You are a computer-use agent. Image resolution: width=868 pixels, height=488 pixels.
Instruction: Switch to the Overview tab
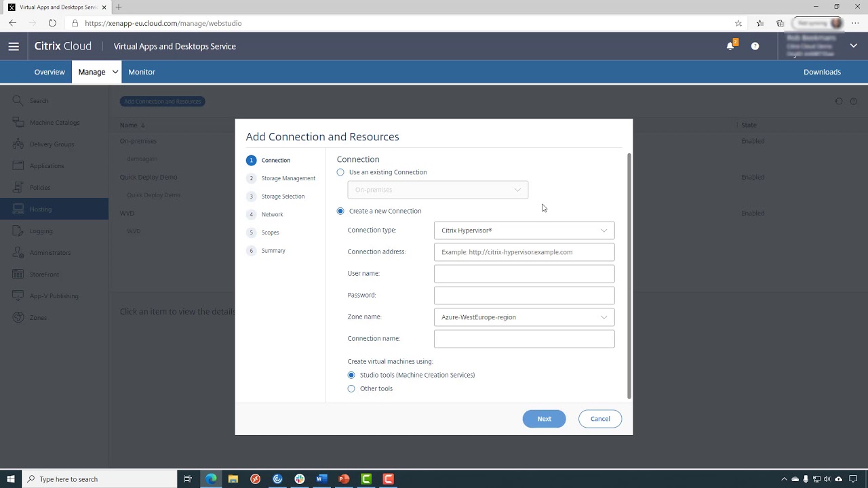[x=50, y=72]
